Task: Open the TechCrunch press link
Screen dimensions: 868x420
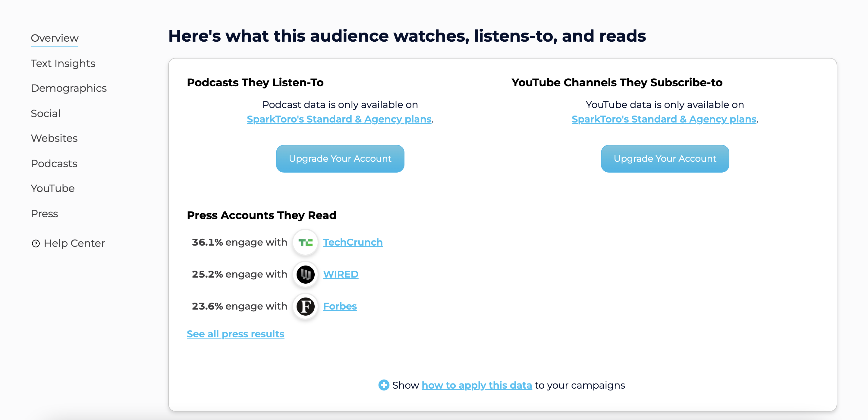Action: pos(353,242)
